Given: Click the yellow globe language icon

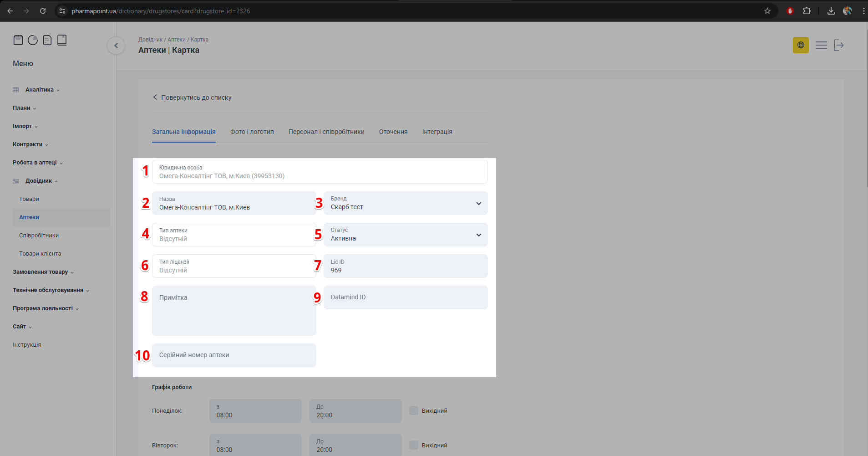Looking at the screenshot, I should pyautogui.click(x=801, y=45).
